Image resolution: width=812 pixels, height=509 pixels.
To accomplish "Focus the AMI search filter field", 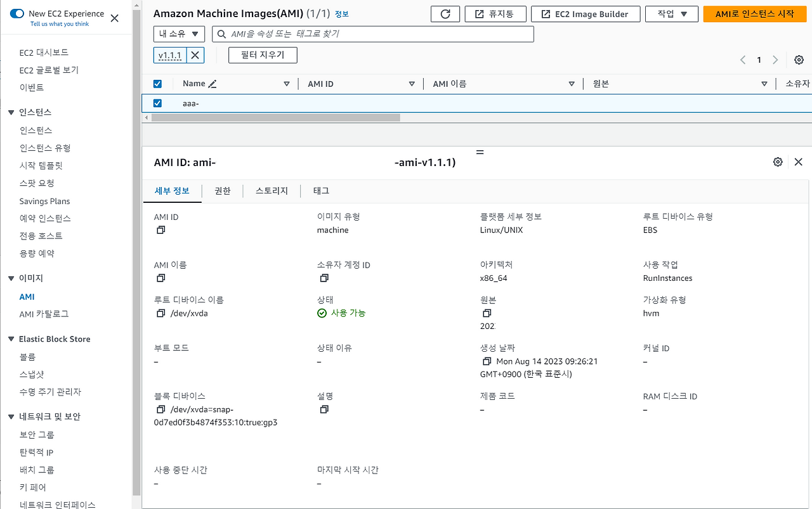I will 372,34.
